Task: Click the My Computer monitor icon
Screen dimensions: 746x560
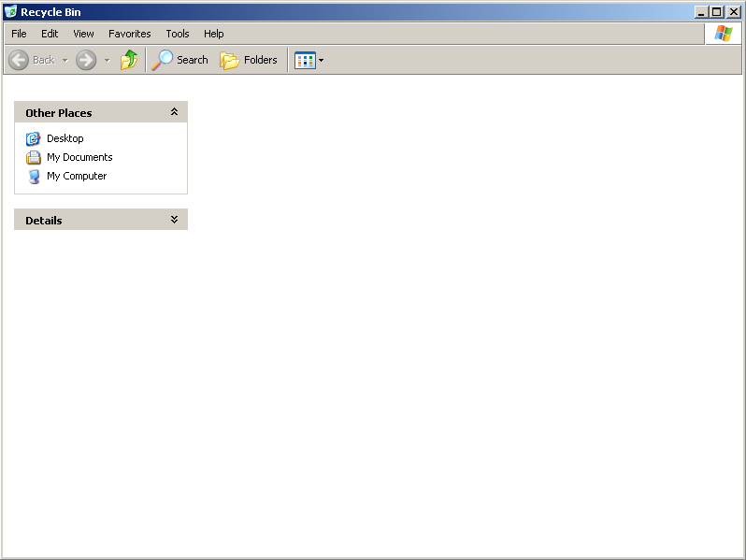Action: pos(34,176)
